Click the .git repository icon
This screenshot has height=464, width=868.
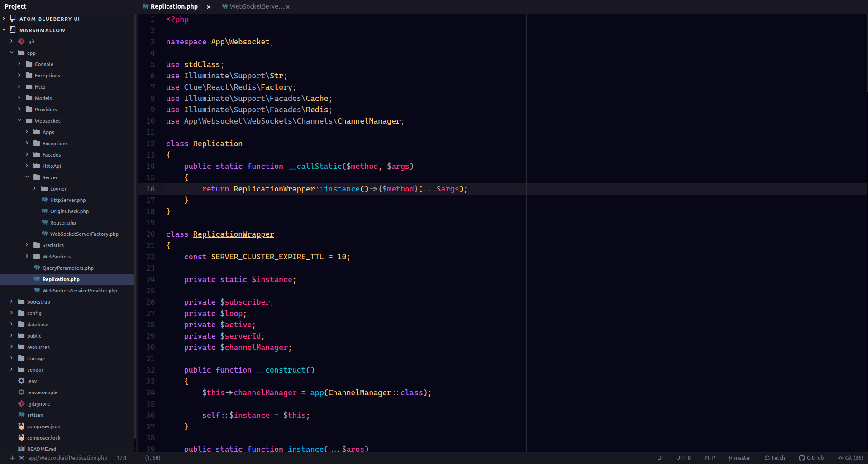click(x=21, y=41)
